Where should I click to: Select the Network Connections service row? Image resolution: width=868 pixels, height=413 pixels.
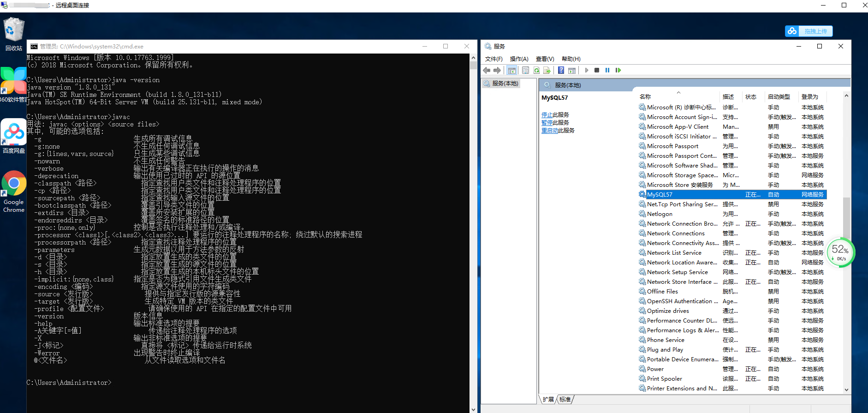(732, 233)
